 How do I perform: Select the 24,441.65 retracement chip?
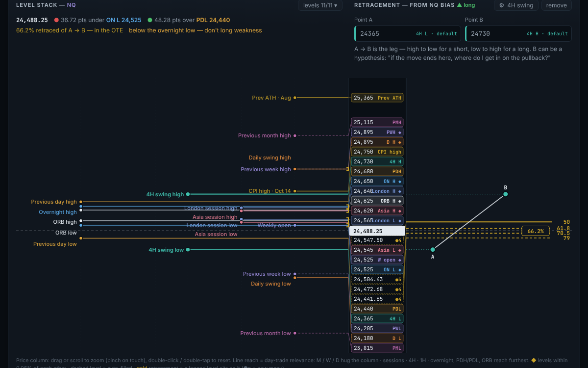377,299
